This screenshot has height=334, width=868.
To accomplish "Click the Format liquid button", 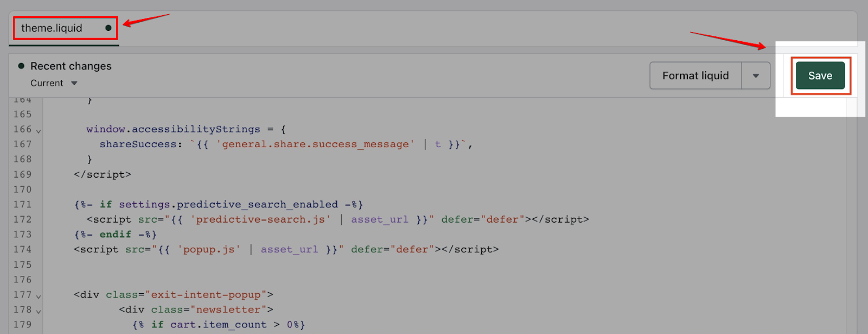I will (695, 75).
